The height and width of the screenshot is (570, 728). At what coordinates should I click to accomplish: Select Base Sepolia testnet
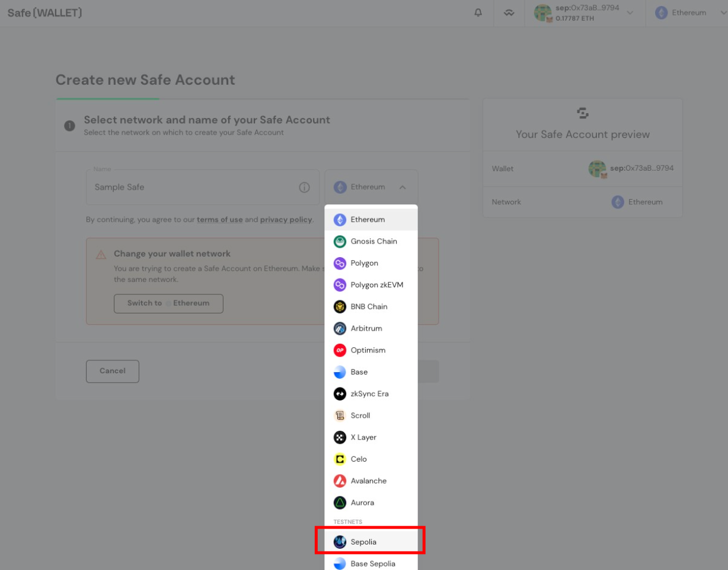point(371,563)
